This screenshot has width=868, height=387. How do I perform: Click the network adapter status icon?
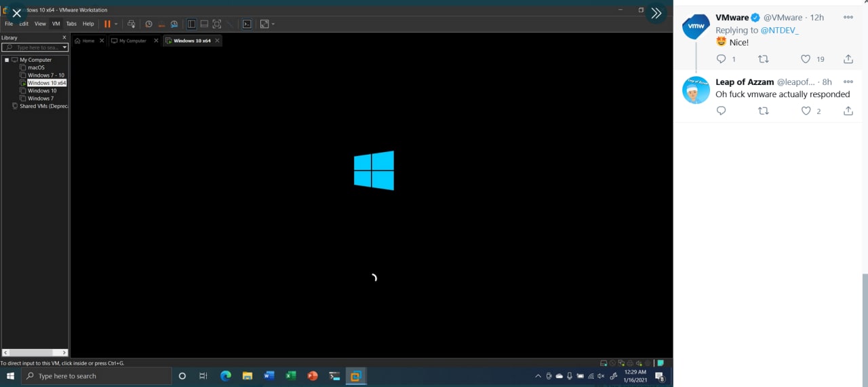(x=621, y=363)
